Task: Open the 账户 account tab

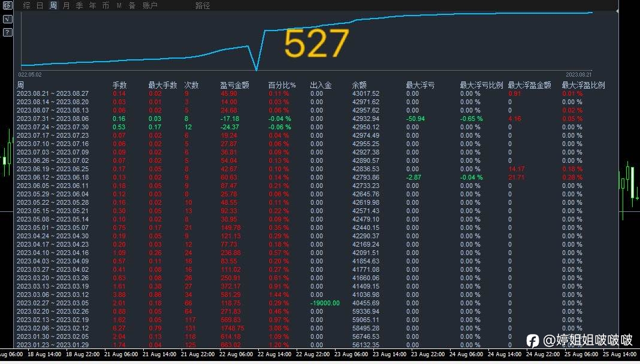Action: tap(150, 5)
